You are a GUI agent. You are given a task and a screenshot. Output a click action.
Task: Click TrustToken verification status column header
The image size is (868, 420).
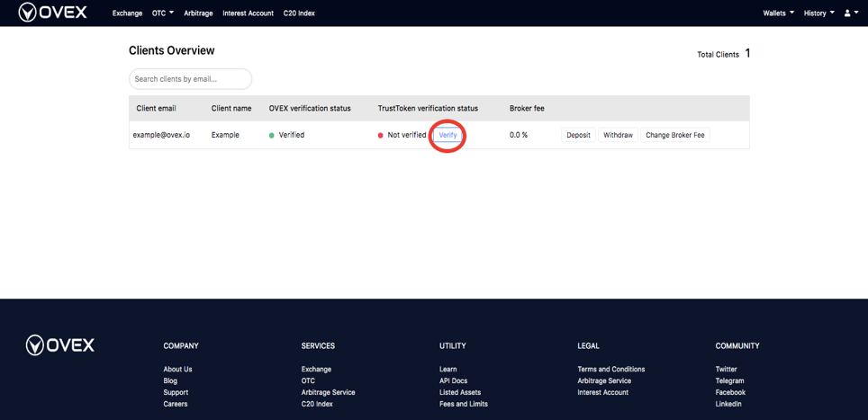tap(428, 108)
